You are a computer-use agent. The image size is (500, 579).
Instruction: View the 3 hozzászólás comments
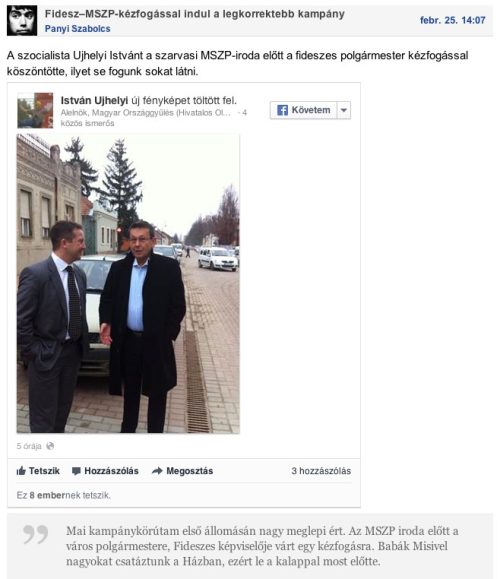coord(321,471)
